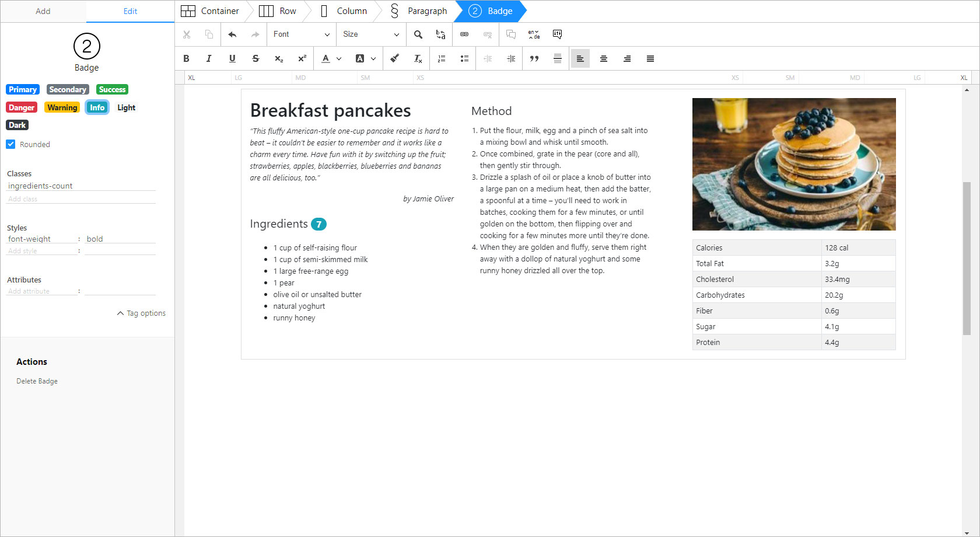
Task: Insert a link with the chain icon
Action: (464, 34)
